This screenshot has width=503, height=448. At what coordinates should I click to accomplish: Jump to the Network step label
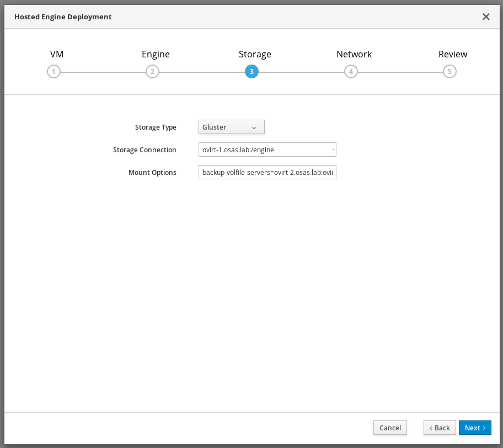[x=354, y=54]
